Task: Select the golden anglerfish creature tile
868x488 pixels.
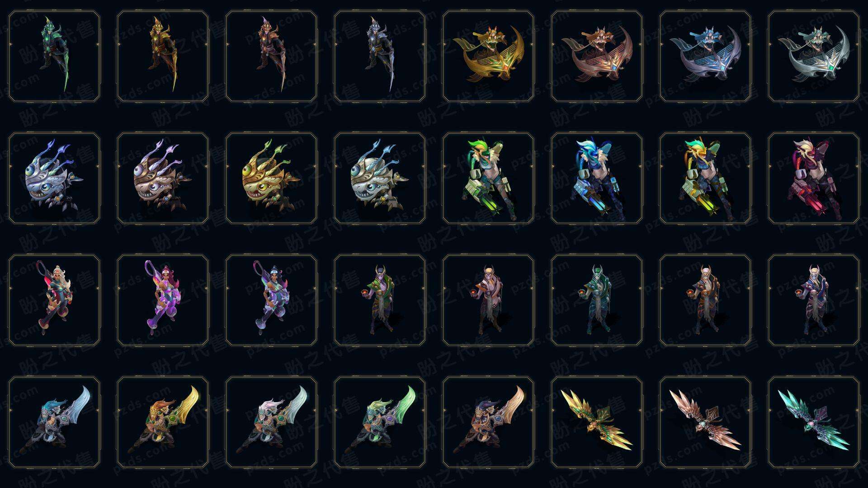Action: tap(271, 178)
